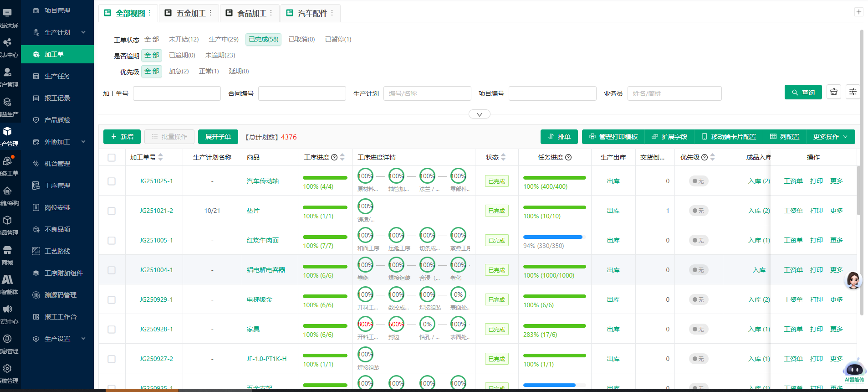868x392 pixels.
Task: Click the 工序进度 help question-mark icon
Action: [334, 157]
